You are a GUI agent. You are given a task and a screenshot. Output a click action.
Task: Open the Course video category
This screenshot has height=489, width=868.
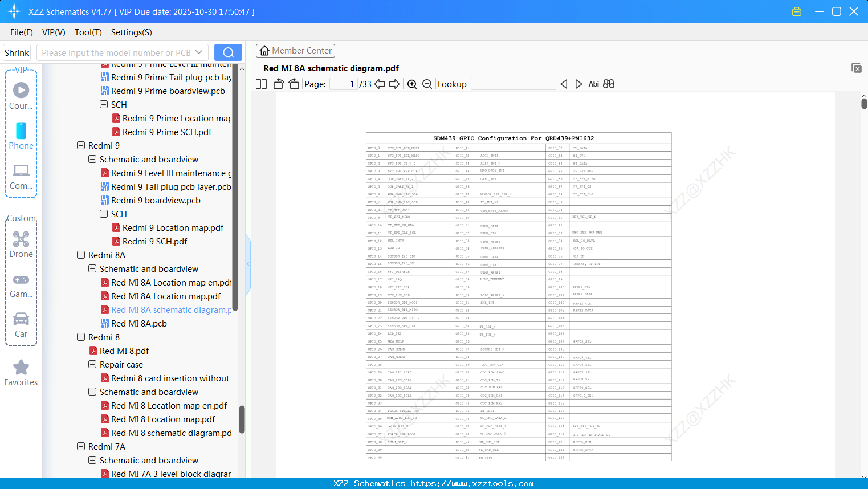coord(21,96)
